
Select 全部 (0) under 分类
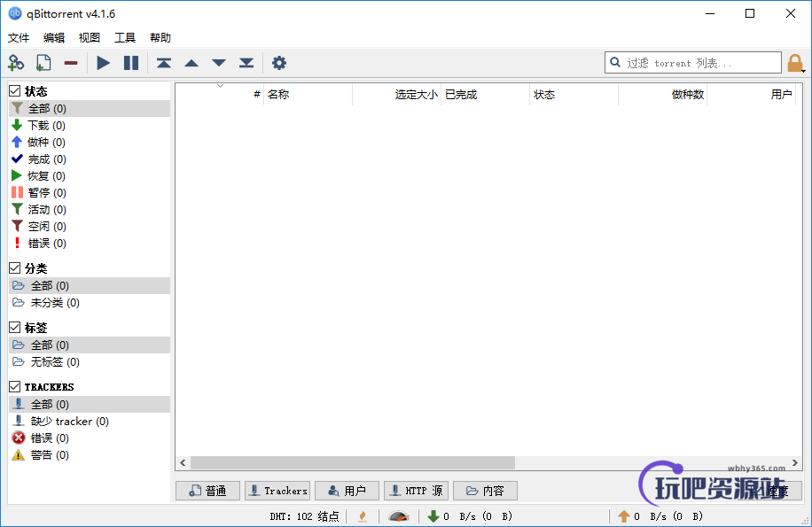(x=90, y=285)
